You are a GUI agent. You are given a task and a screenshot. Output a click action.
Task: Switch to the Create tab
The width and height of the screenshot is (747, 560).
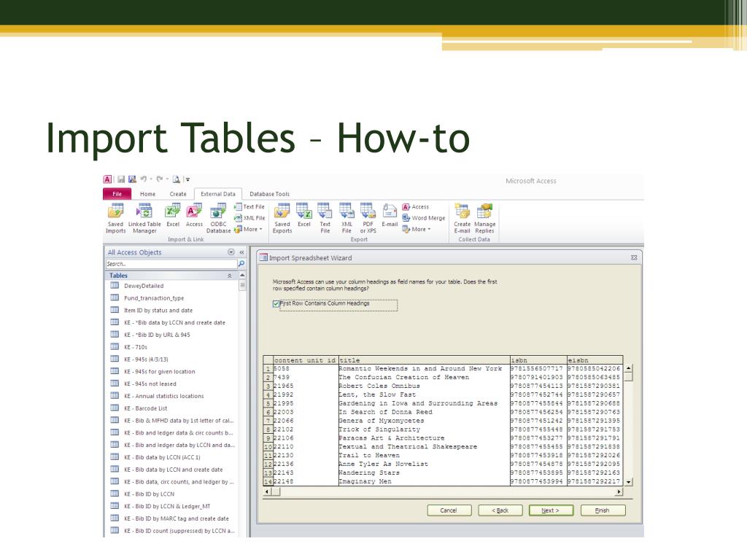pos(178,194)
